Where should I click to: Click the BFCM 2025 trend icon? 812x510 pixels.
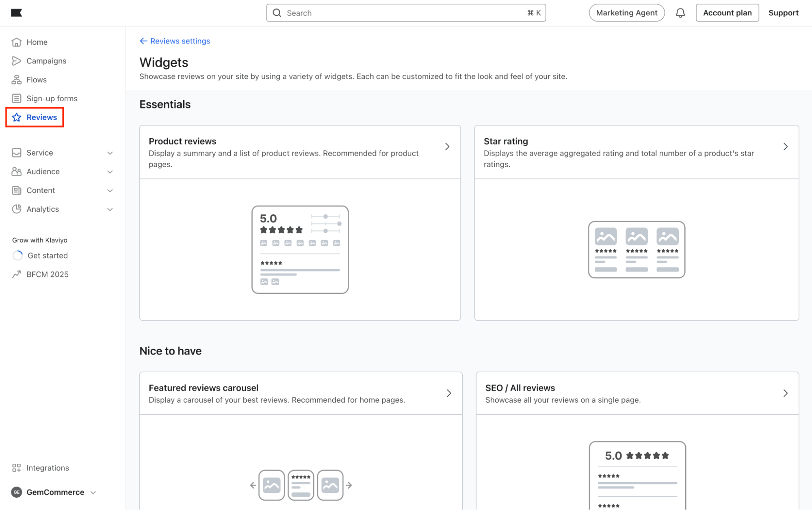[16, 274]
